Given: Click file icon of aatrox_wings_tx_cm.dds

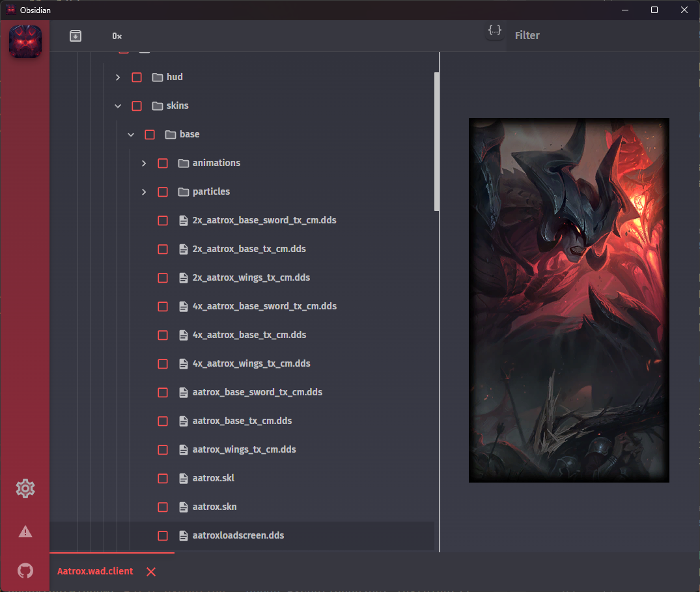Looking at the screenshot, I should 183,449.
